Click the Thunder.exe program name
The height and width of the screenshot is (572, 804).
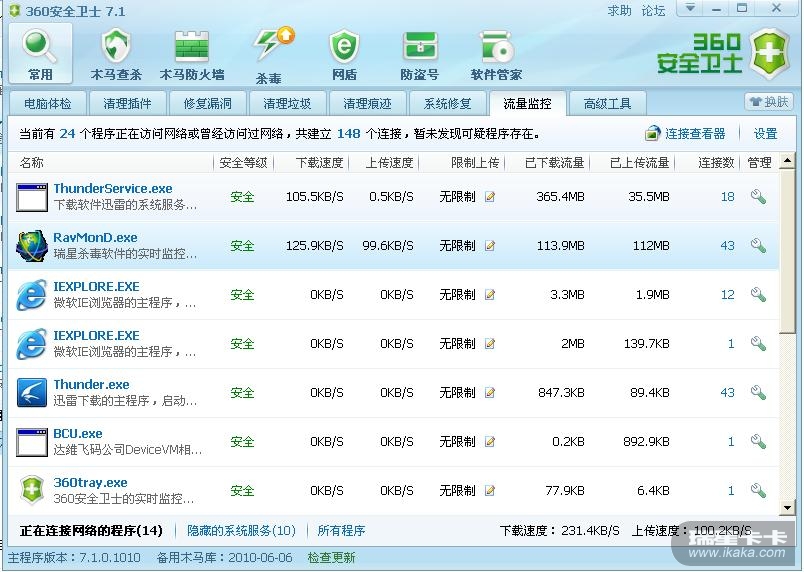(91, 384)
